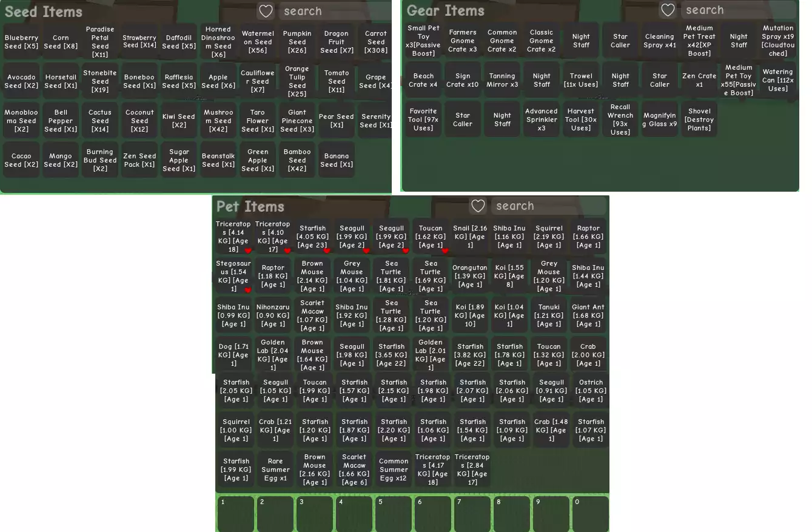The height and width of the screenshot is (532, 812).
Task: Pick the Shovel [Destroy Plants] tool
Action: (x=699, y=120)
